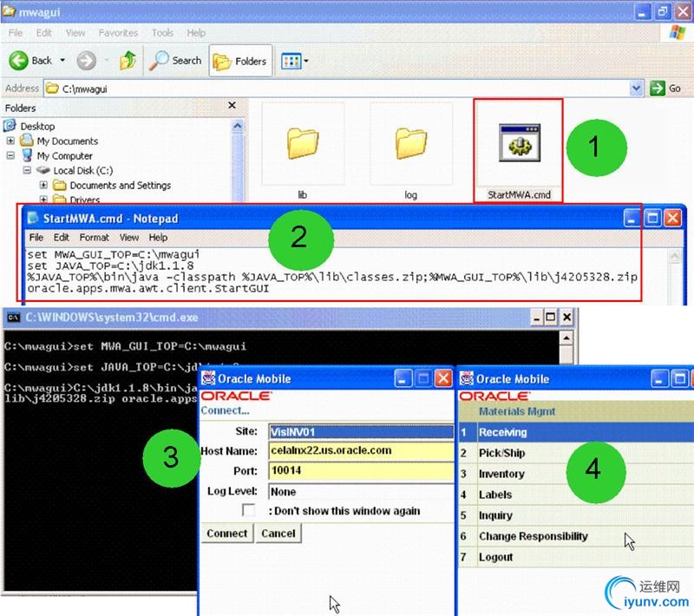Open Search in the Explorer toolbar
694x616 pixels.
coord(175,61)
